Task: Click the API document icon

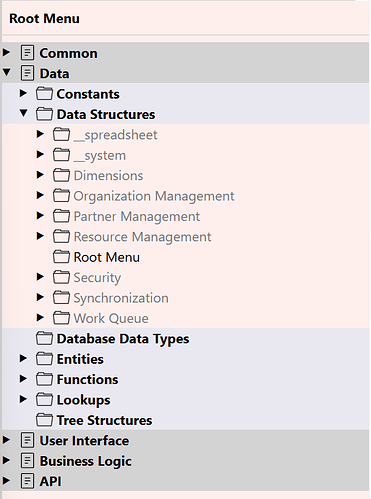Action: tap(27, 481)
